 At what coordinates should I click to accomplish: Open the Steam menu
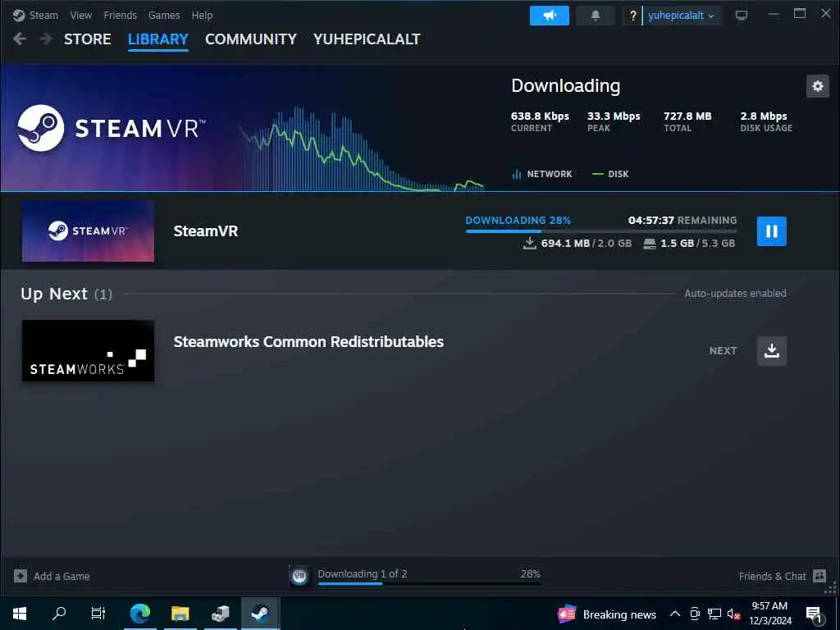[x=43, y=15]
